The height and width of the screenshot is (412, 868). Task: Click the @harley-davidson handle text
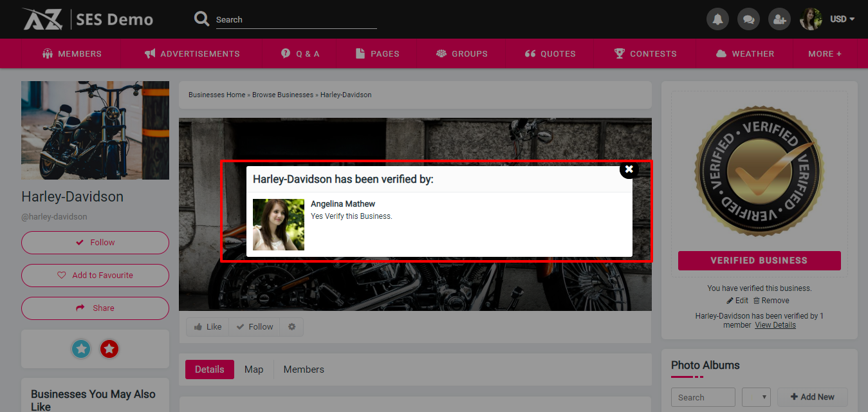point(54,217)
